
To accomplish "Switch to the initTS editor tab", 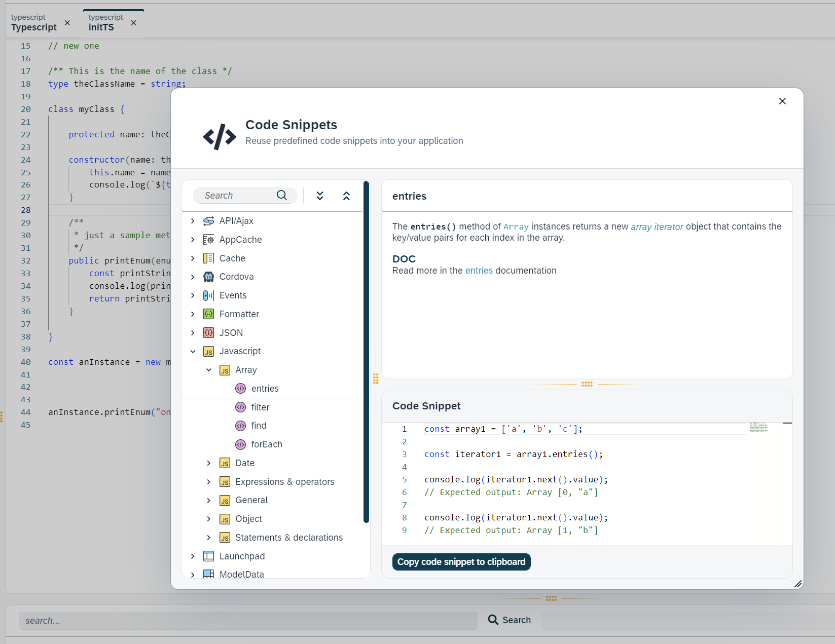I will 106,23.
